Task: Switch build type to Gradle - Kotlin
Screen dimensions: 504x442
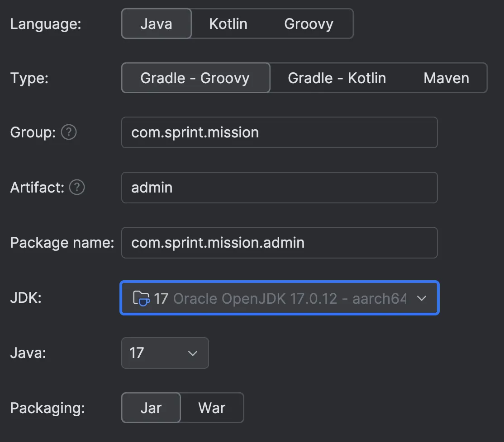Action: tap(337, 78)
